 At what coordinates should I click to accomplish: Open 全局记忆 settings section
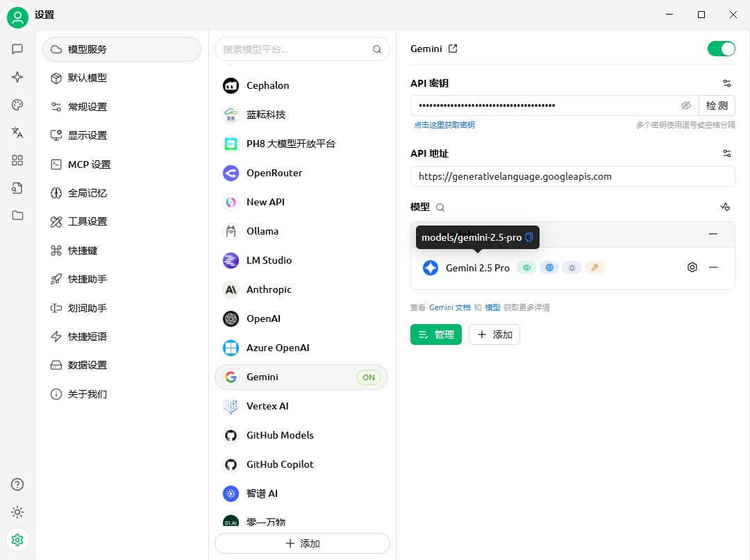point(122,193)
